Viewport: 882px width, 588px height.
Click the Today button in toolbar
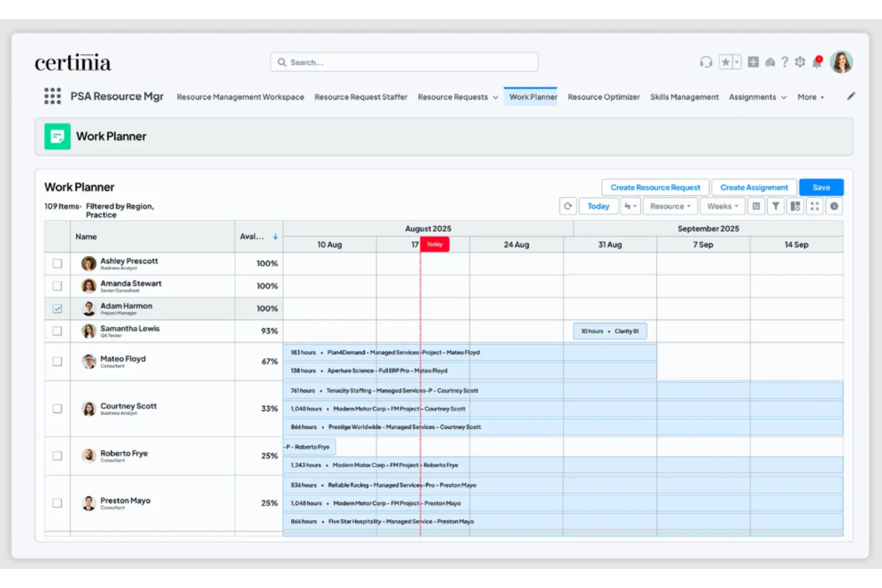click(x=598, y=206)
